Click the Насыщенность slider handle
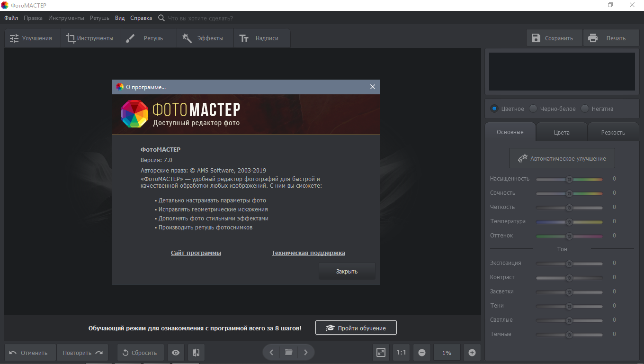This screenshot has width=644, height=364. 569,179
